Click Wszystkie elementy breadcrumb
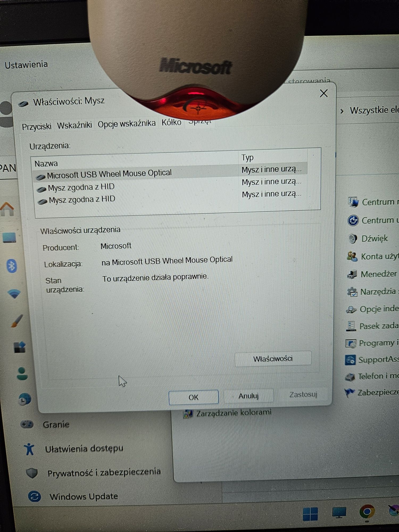The width and height of the screenshot is (399, 532). pyautogui.click(x=374, y=110)
